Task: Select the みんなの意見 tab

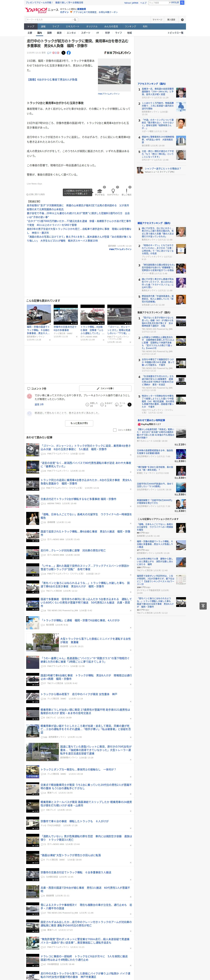Action: click(111, 27)
